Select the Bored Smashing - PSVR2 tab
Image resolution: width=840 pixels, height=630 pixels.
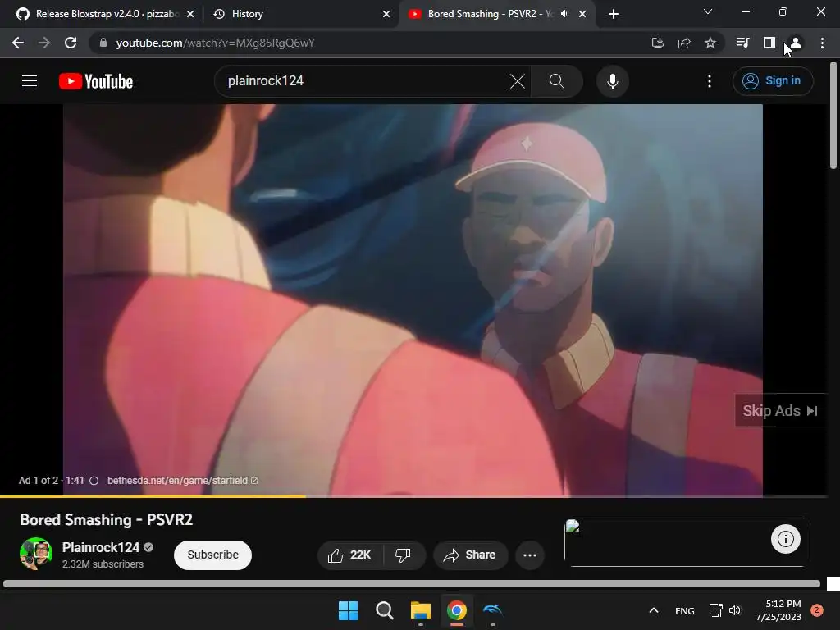point(482,14)
